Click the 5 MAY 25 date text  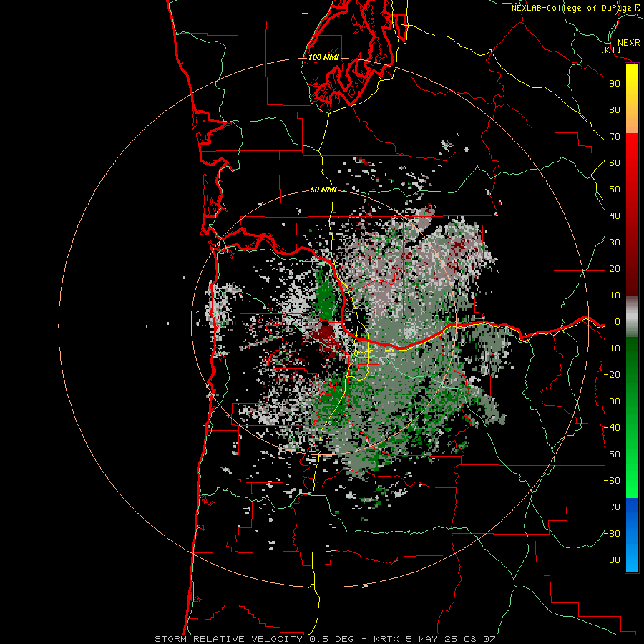(431, 639)
